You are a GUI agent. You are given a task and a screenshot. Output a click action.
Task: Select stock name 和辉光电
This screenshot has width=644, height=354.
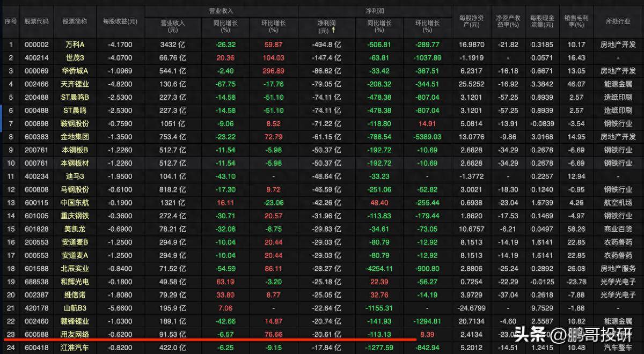pos(75,282)
